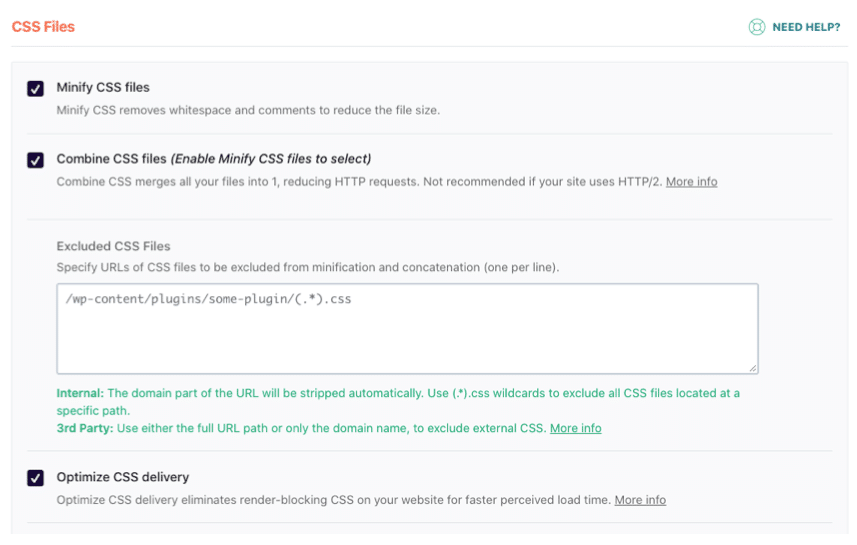Open More info link for Optimize CSS delivery
The width and height of the screenshot is (857, 545).
pyautogui.click(x=640, y=500)
